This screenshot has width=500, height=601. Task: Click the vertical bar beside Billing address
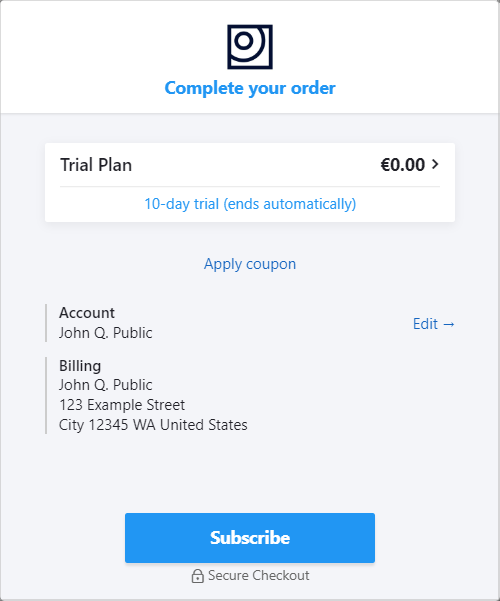coord(46,396)
